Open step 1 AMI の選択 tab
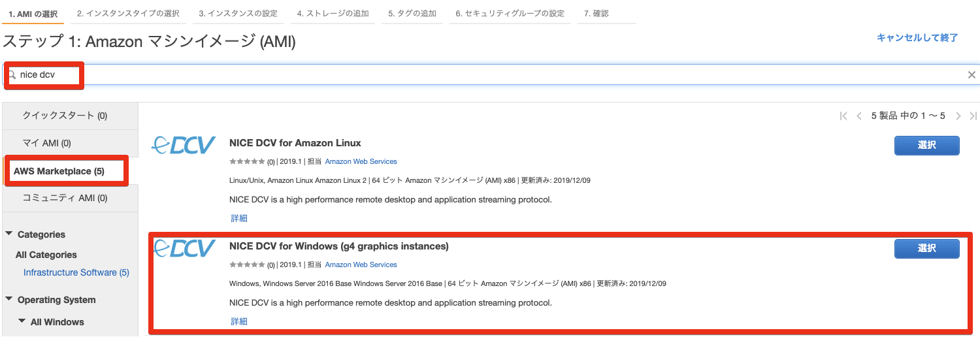The image size is (980, 337). (33, 13)
